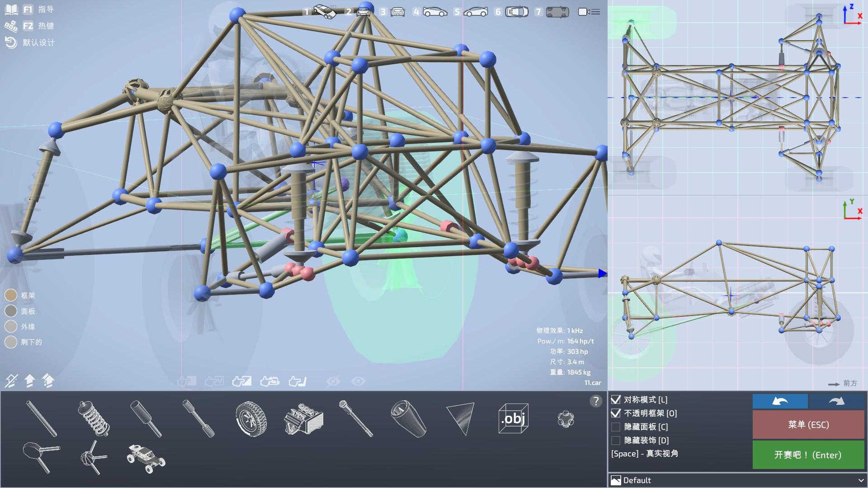The image size is (868, 488).
Task: Toggle opaque frame [O] checkbox
Action: 616,413
